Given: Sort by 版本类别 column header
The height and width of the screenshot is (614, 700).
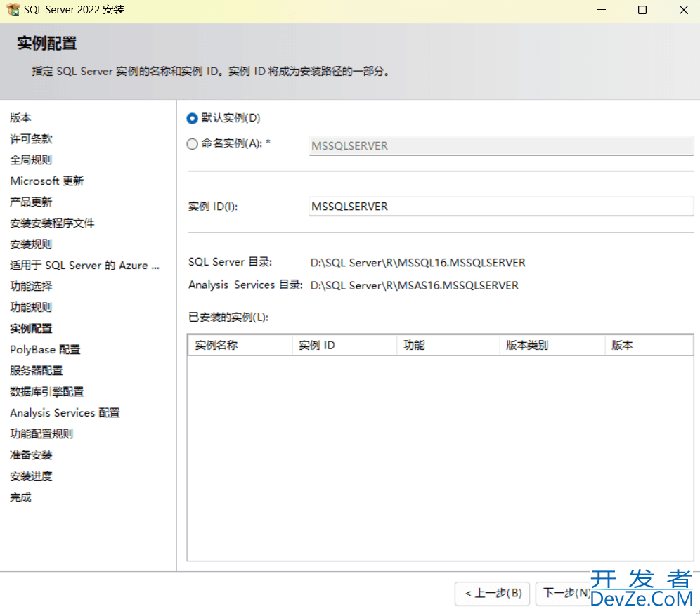Looking at the screenshot, I should pyautogui.click(x=552, y=346).
